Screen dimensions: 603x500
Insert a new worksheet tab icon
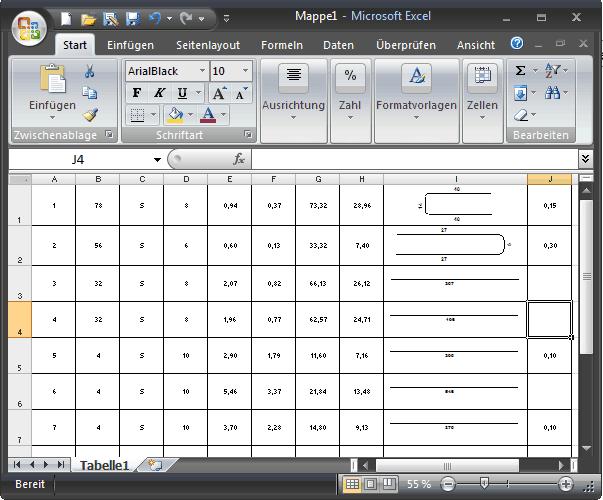pyautogui.click(x=155, y=465)
